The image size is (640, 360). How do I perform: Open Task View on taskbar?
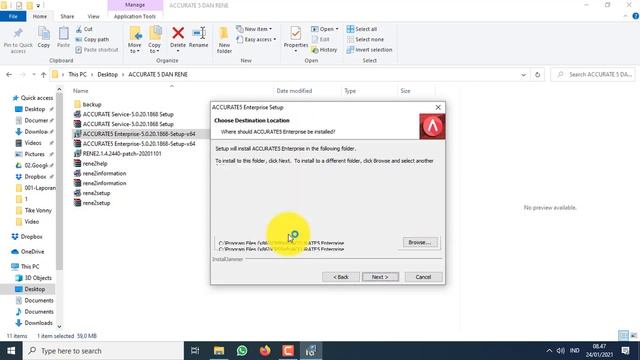[x=195, y=351]
